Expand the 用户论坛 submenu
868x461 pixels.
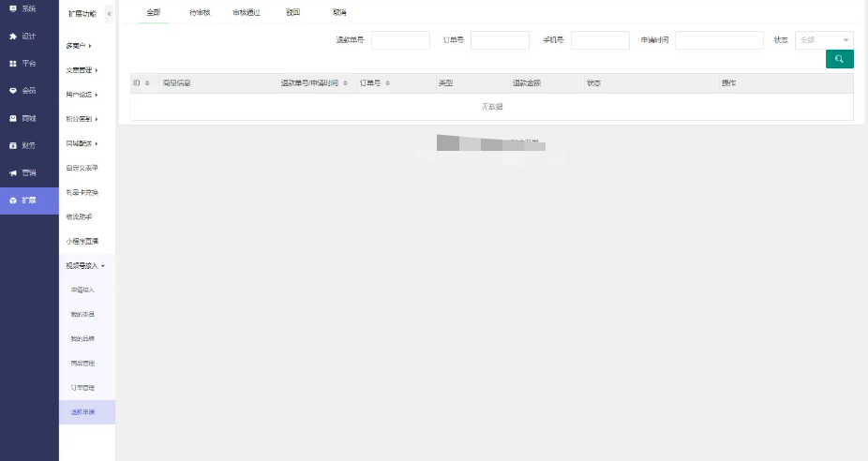point(82,95)
